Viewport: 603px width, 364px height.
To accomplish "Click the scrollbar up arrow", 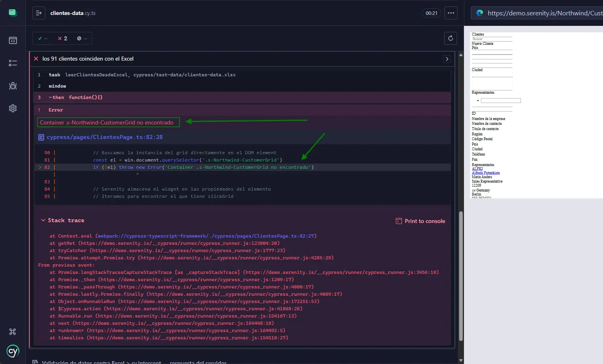I will (461, 55).
